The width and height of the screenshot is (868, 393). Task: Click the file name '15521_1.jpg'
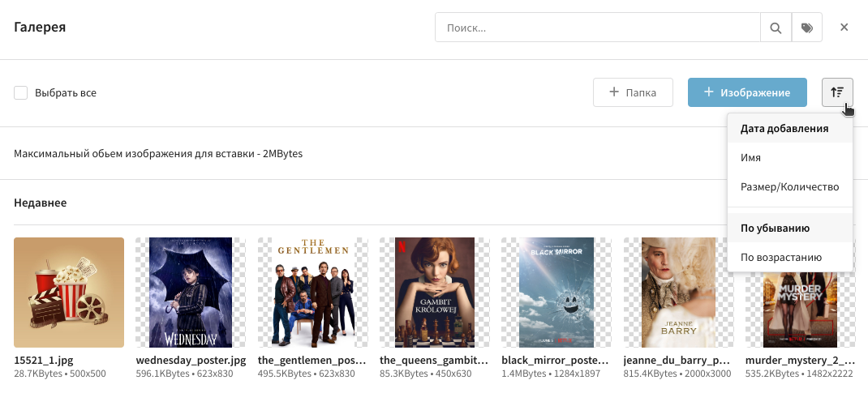point(43,361)
